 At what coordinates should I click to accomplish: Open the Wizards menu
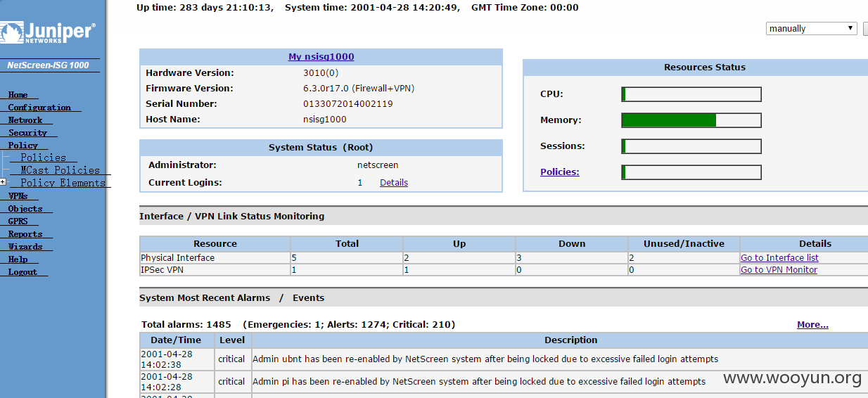(25, 247)
